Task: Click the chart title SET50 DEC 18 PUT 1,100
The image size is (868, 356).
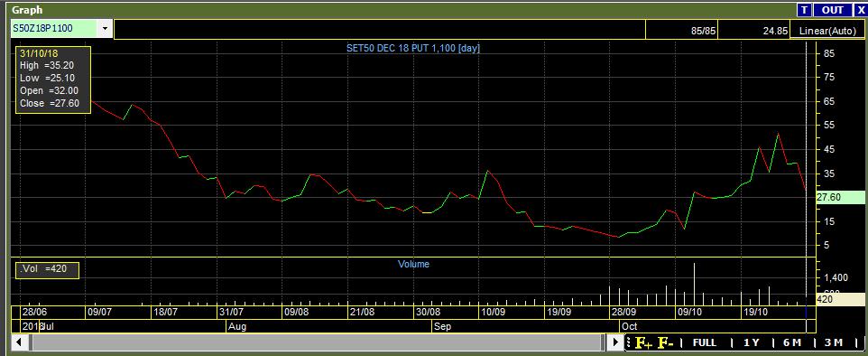Action: (x=413, y=48)
